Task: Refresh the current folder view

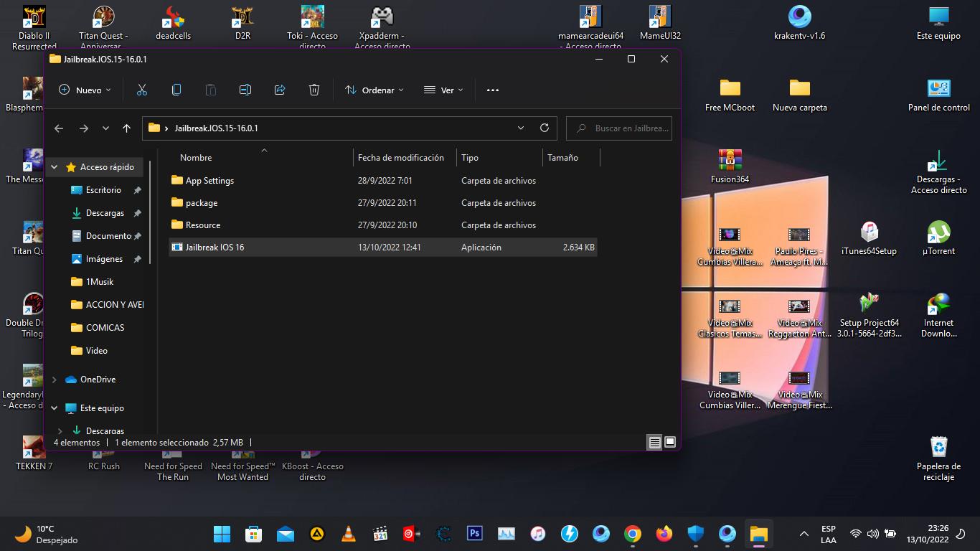Action: (x=545, y=128)
